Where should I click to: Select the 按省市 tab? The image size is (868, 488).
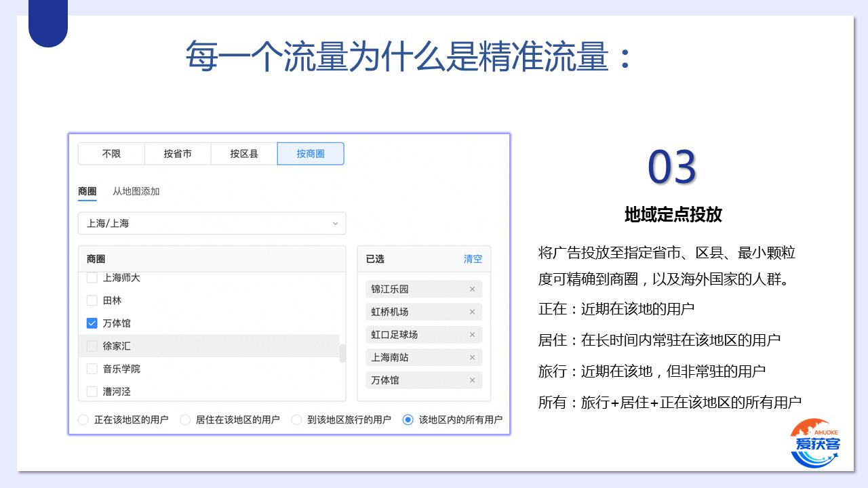pos(178,154)
